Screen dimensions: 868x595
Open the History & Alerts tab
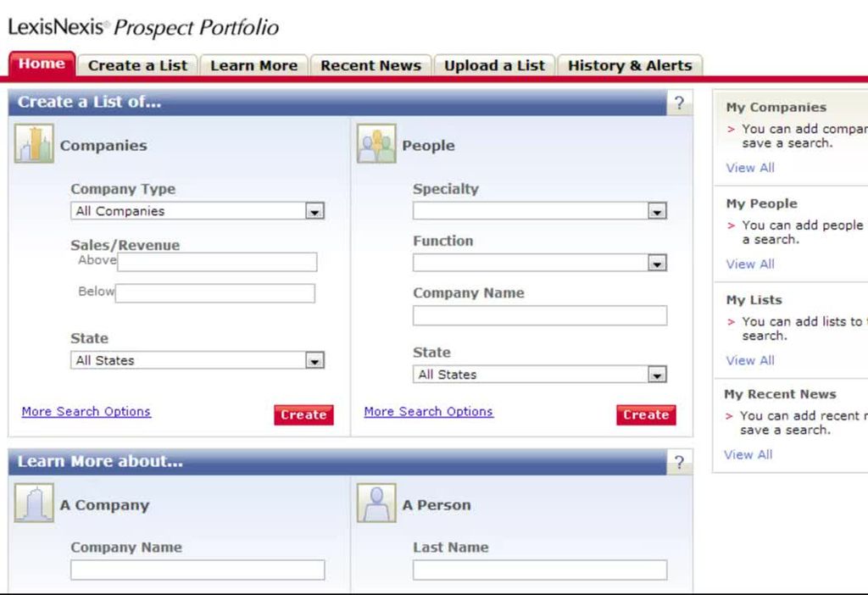(x=629, y=65)
